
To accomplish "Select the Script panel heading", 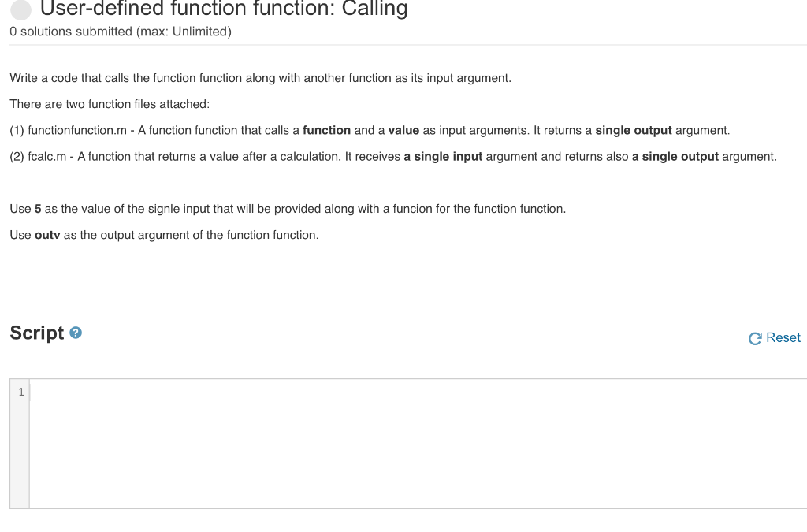I will click(37, 333).
